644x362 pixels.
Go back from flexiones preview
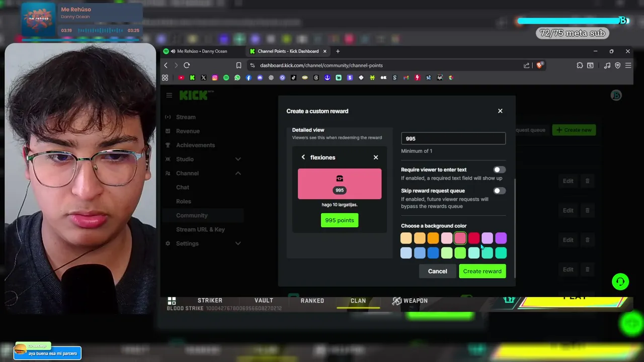(303, 157)
